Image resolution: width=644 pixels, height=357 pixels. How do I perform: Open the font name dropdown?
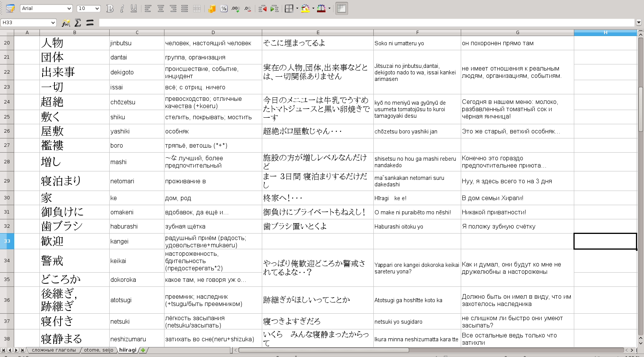click(69, 8)
